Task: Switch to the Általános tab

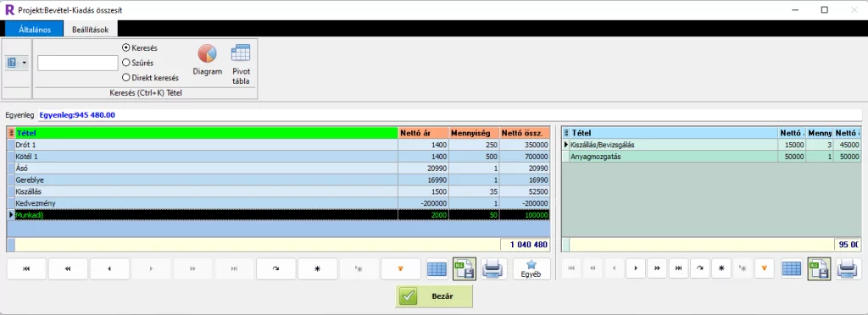Action: pyautogui.click(x=34, y=30)
